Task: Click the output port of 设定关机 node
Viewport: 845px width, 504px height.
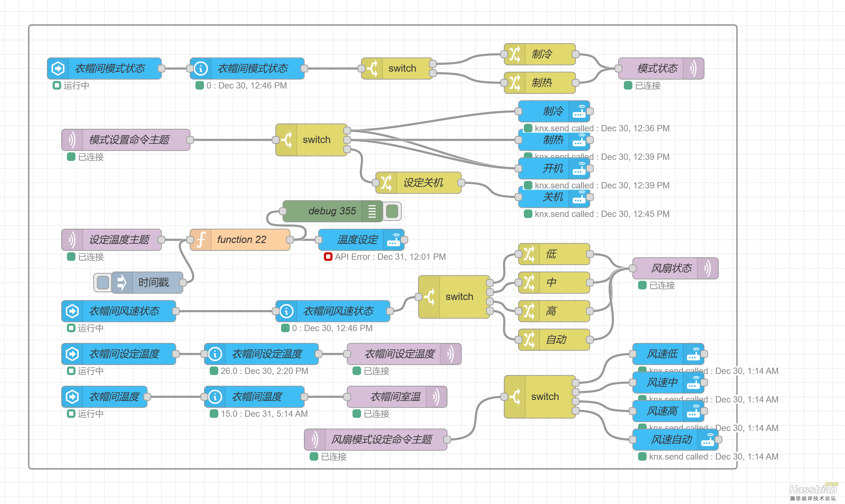Action: 461,183
